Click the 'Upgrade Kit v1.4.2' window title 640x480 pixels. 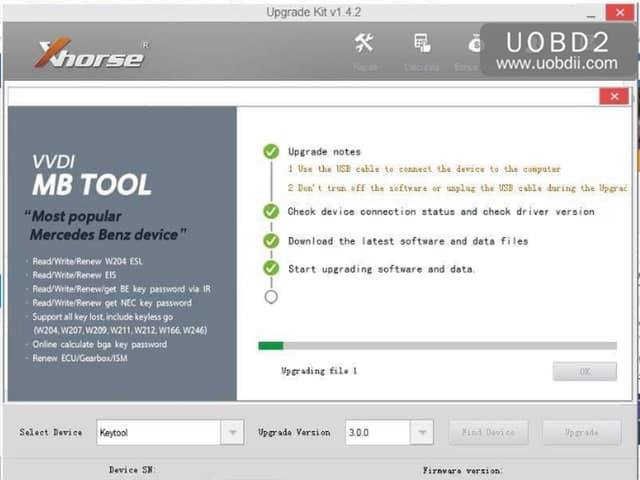point(313,12)
